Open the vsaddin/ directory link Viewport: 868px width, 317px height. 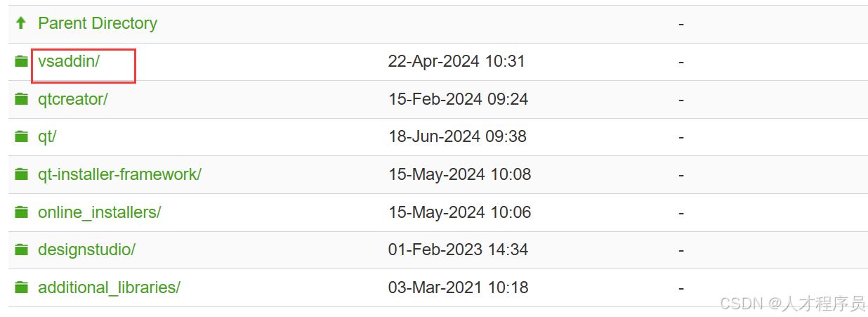(69, 61)
